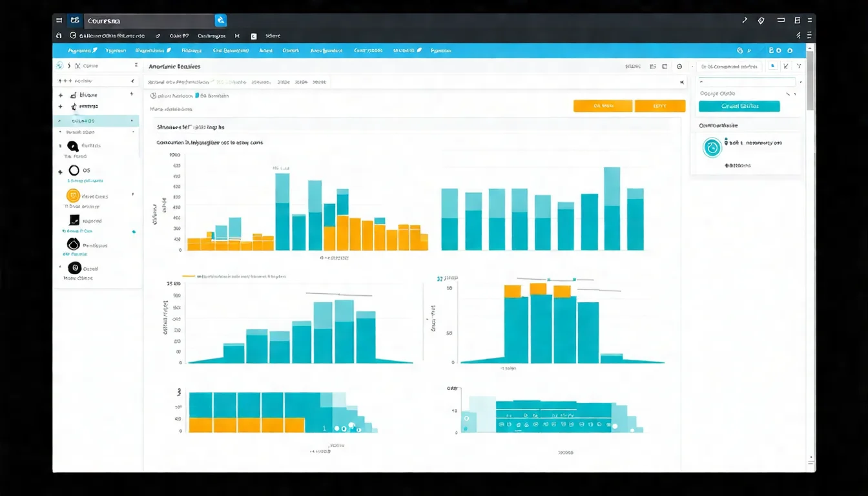Toggle the teal dot indicator in the left sidebar
868x496 pixels.
tap(134, 231)
